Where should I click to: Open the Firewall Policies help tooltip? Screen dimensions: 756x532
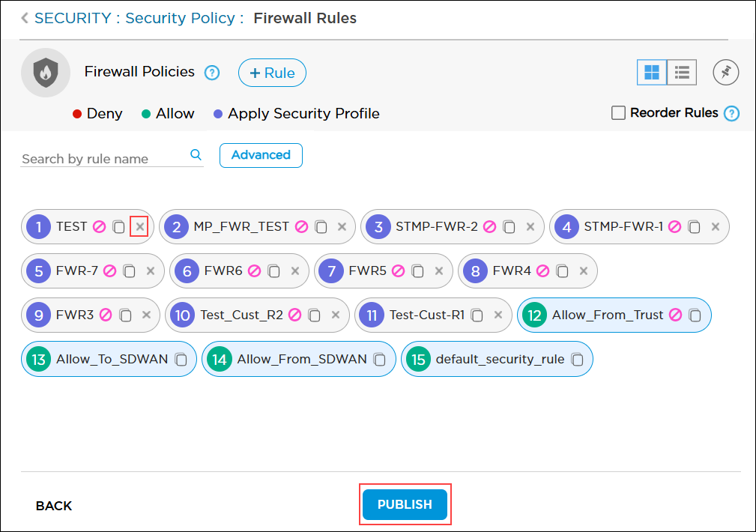click(211, 72)
